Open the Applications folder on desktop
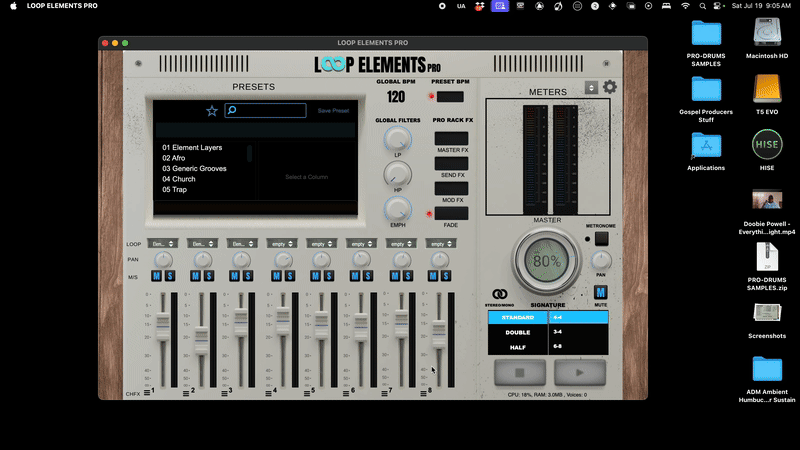800x450 pixels. [x=706, y=145]
